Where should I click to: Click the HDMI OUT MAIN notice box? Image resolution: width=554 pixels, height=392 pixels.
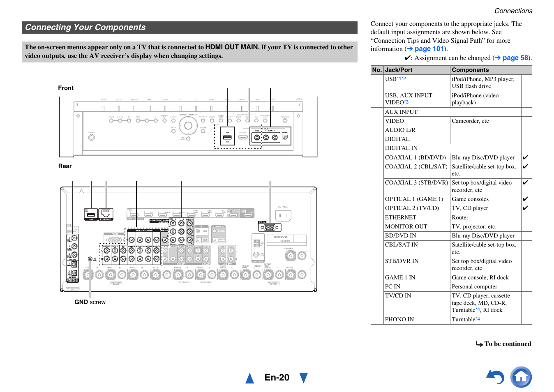(x=189, y=52)
